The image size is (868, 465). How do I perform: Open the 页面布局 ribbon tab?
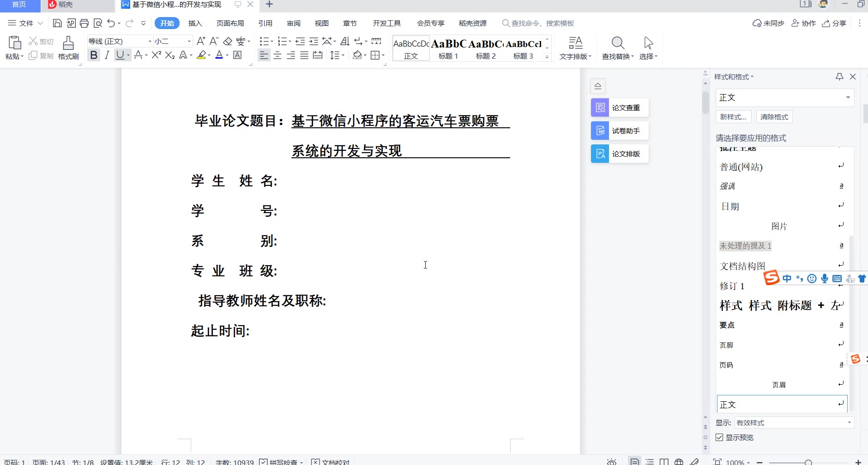pyautogui.click(x=230, y=23)
